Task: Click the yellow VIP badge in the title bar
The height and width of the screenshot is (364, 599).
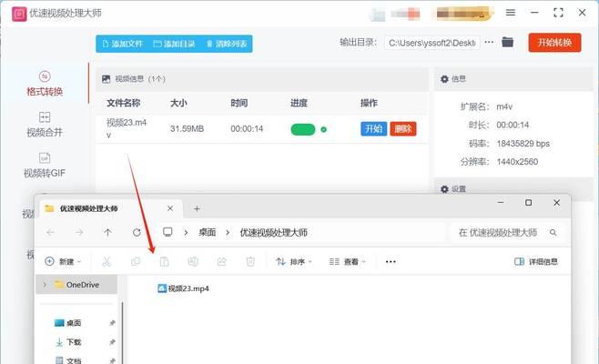Action: tap(462, 14)
